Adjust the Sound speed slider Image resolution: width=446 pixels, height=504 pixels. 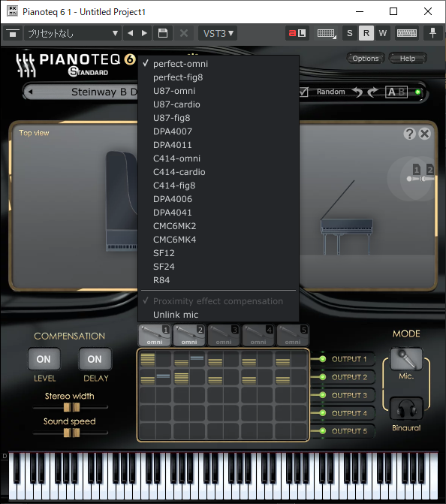(71, 433)
